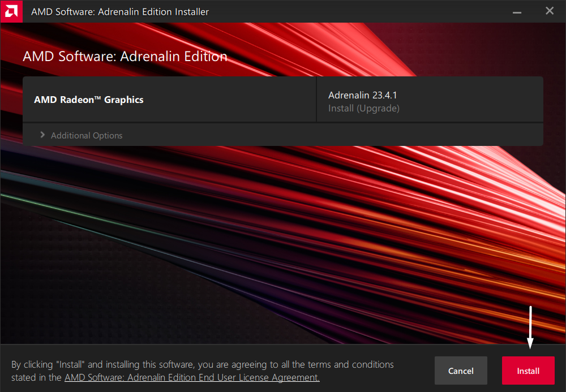
Task: Click empty space right of Additional Options
Action: click(x=340, y=136)
